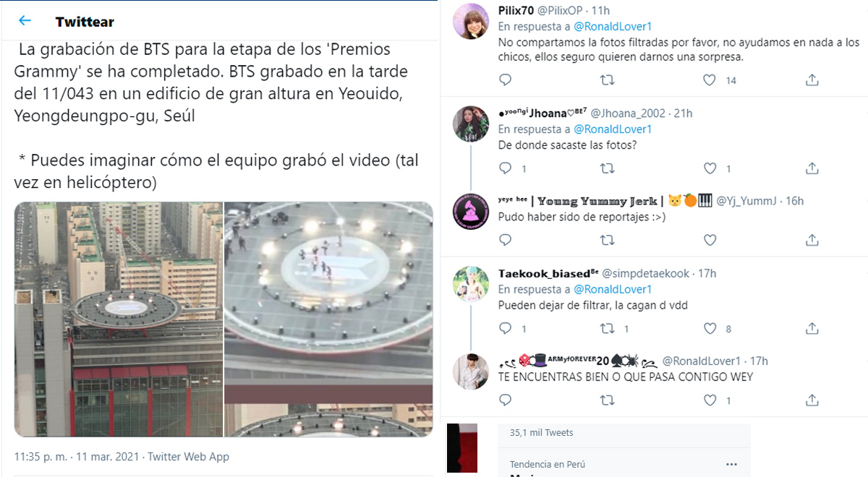Like Jhoana's tweet
This screenshot has height=477, width=868.
(710, 168)
